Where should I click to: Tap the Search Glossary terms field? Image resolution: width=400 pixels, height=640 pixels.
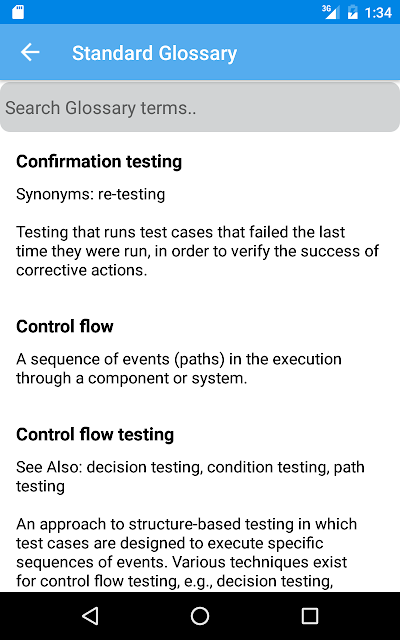200,107
